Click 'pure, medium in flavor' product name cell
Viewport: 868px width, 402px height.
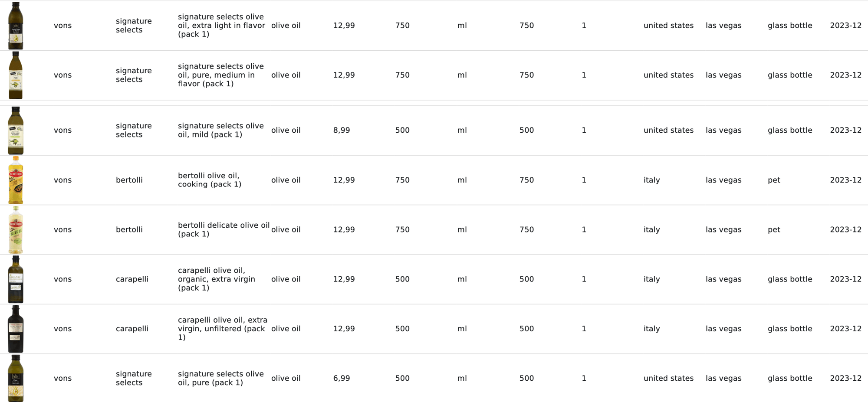point(220,75)
